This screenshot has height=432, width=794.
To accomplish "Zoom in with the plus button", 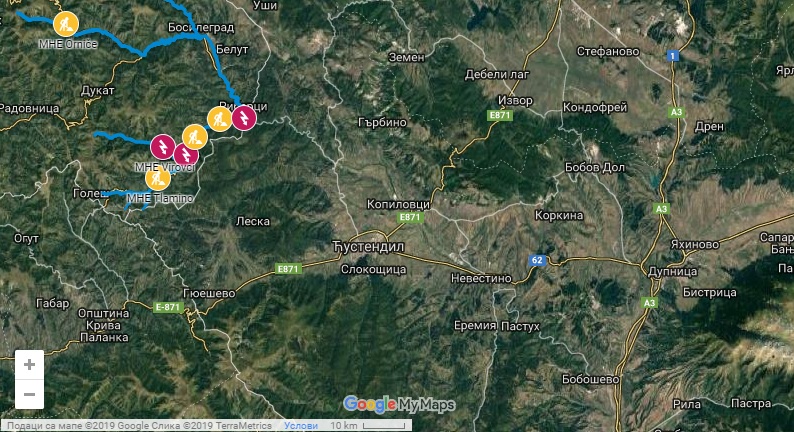I will tap(29, 365).
